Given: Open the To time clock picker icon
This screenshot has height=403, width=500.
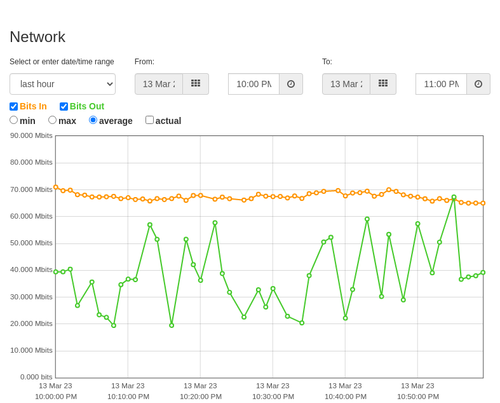Looking at the screenshot, I should click(x=478, y=84).
